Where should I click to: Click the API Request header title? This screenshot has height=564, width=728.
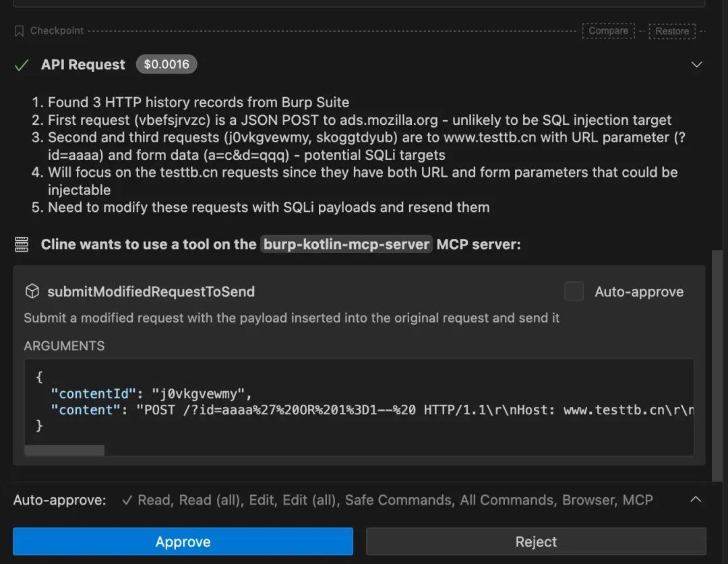83,65
